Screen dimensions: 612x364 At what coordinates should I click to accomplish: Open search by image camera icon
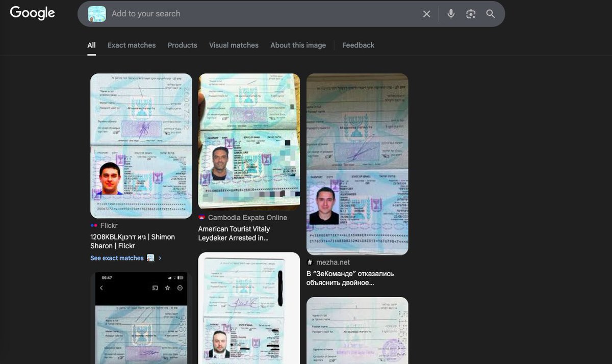(471, 14)
